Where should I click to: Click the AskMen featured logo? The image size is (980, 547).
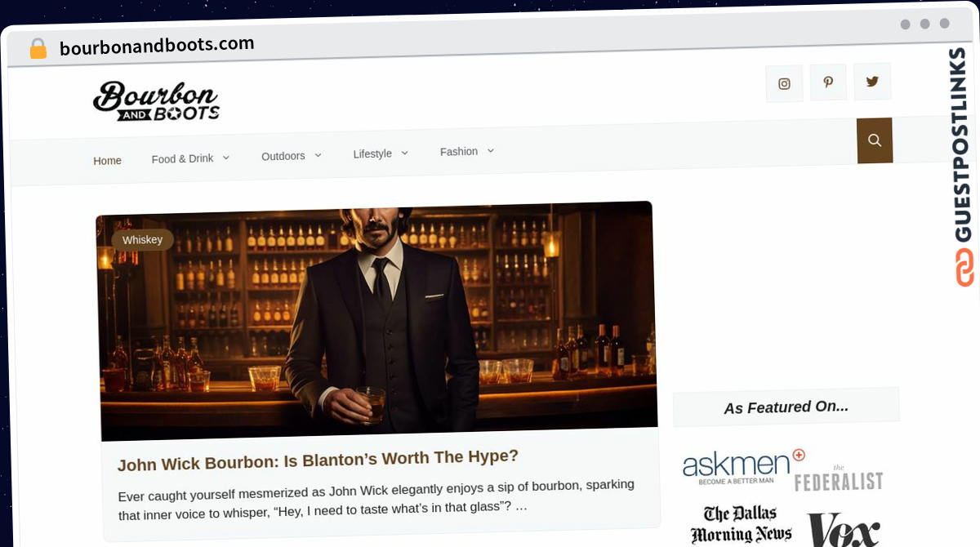(743, 466)
